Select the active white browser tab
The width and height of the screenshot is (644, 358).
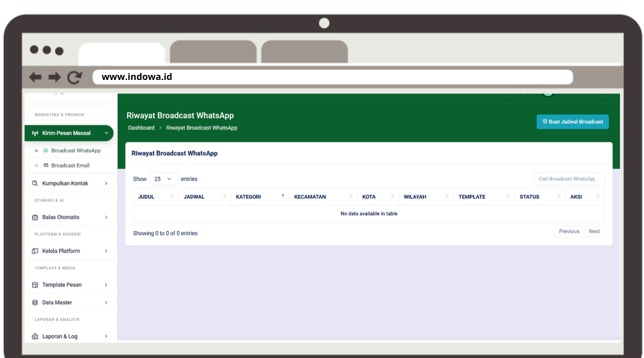[122, 53]
